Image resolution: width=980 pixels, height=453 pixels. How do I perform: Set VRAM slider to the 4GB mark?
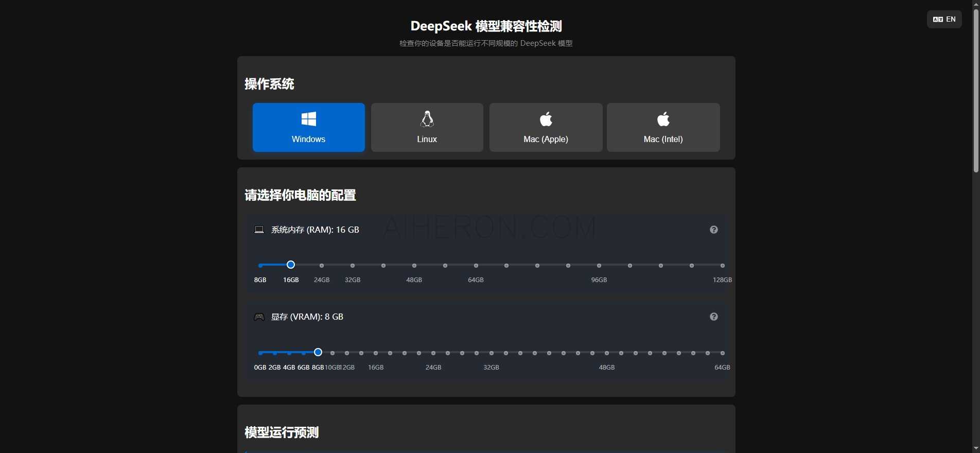(x=289, y=353)
